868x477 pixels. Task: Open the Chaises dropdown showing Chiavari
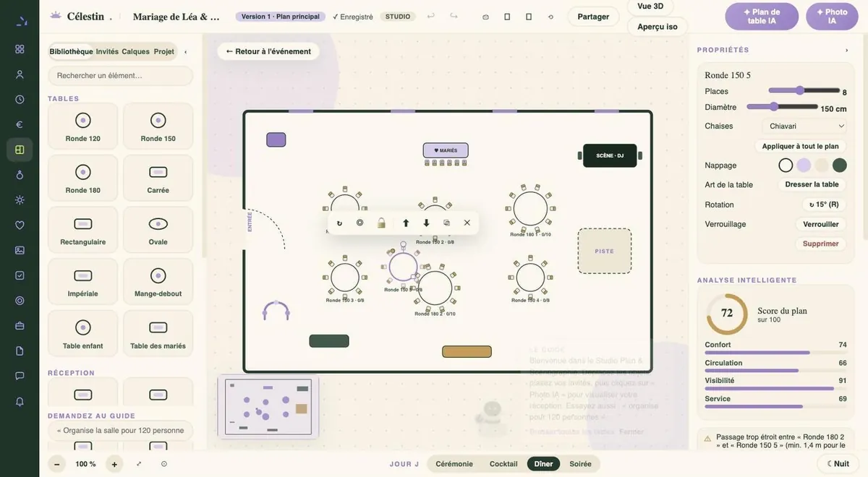pyautogui.click(x=804, y=126)
